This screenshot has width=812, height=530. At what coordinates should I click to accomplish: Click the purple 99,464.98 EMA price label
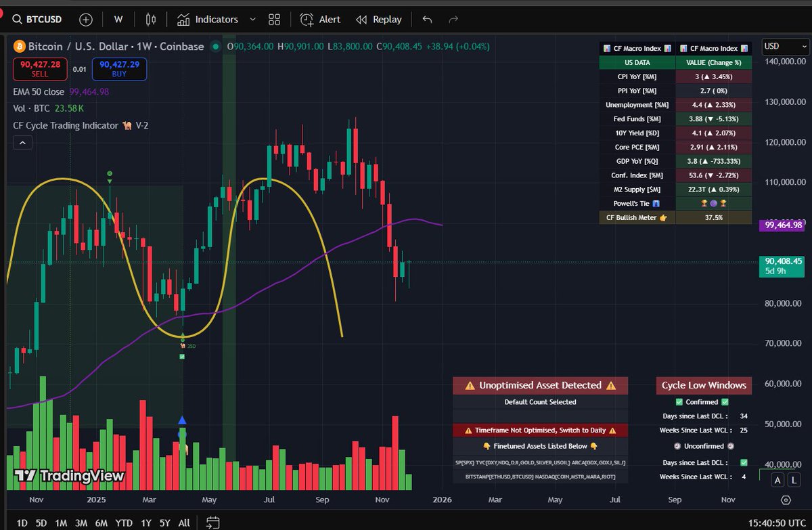[x=782, y=224]
